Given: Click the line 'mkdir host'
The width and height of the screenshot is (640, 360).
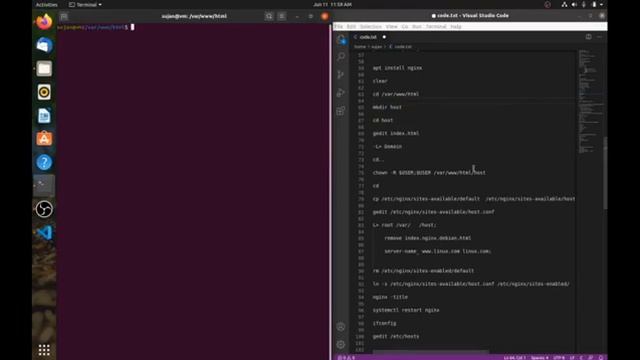Looking at the screenshot, I should click(387, 107).
